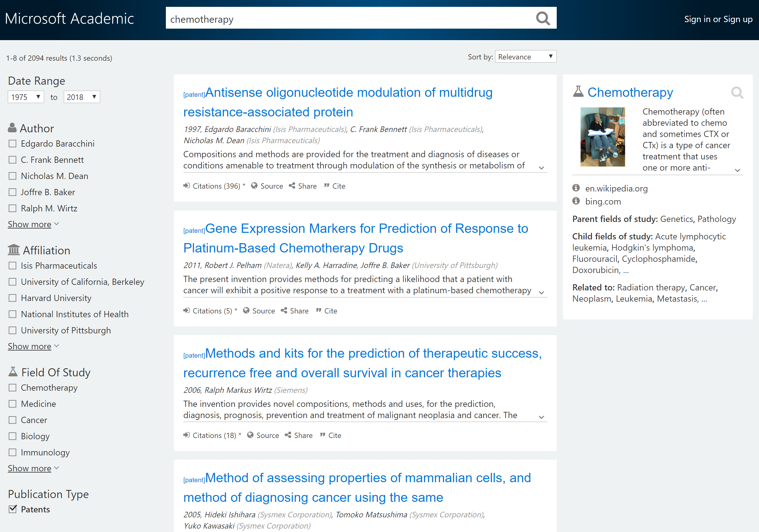Image resolution: width=759 pixels, height=532 pixels.
Task: Open the Sort by Relevance dropdown
Action: [525, 57]
